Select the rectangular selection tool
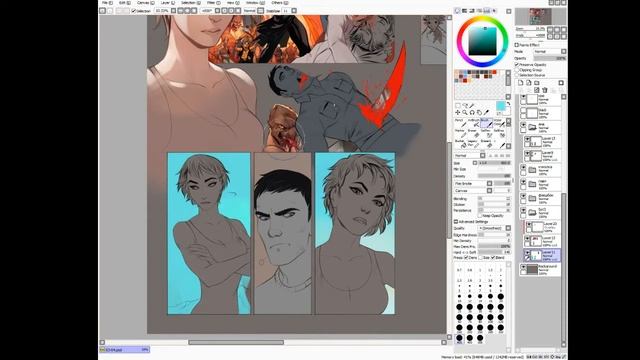The image size is (640, 360). (x=458, y=106)
